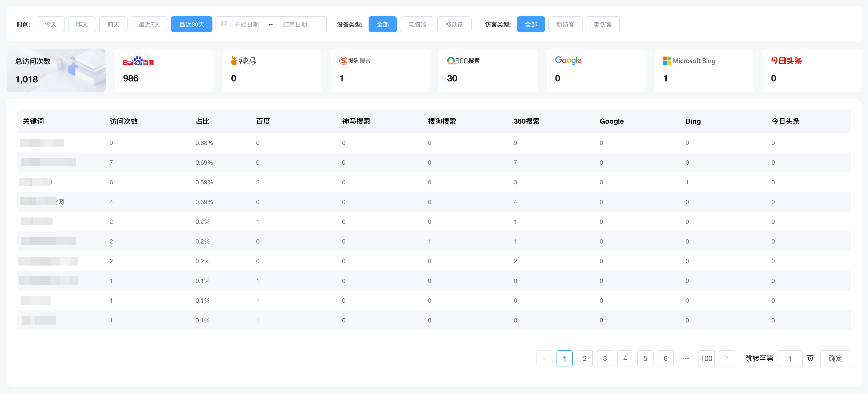
Task: Click the 0.59% ratio cell
Action: [204, 182]
